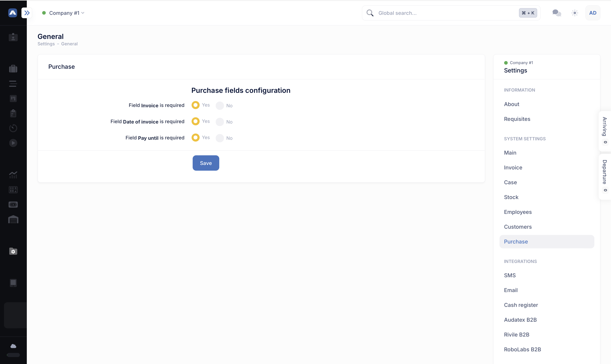Viewport: 611px width, 364px height.
Task: Expand the sidebar with double-chevron button
Action: coord(27,13)
